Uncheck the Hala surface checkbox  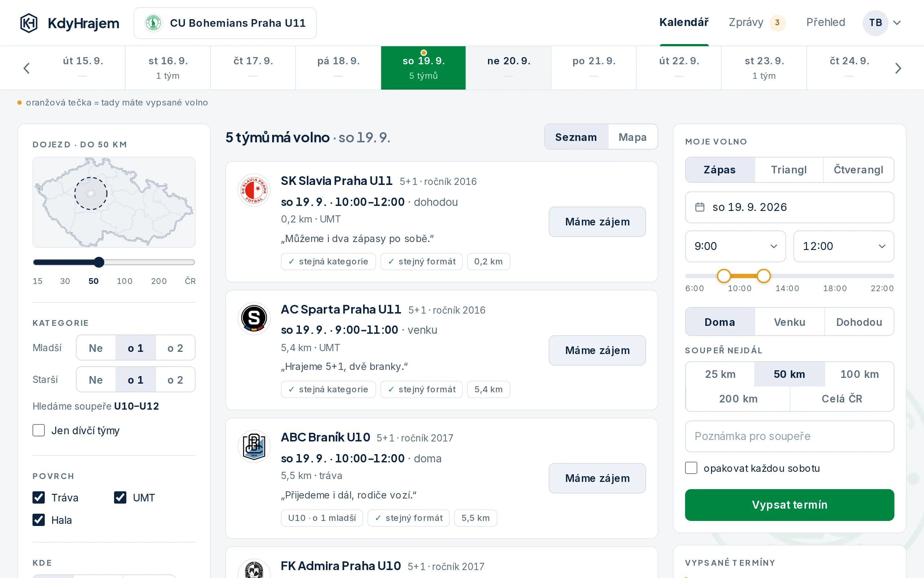click(39, 520)
